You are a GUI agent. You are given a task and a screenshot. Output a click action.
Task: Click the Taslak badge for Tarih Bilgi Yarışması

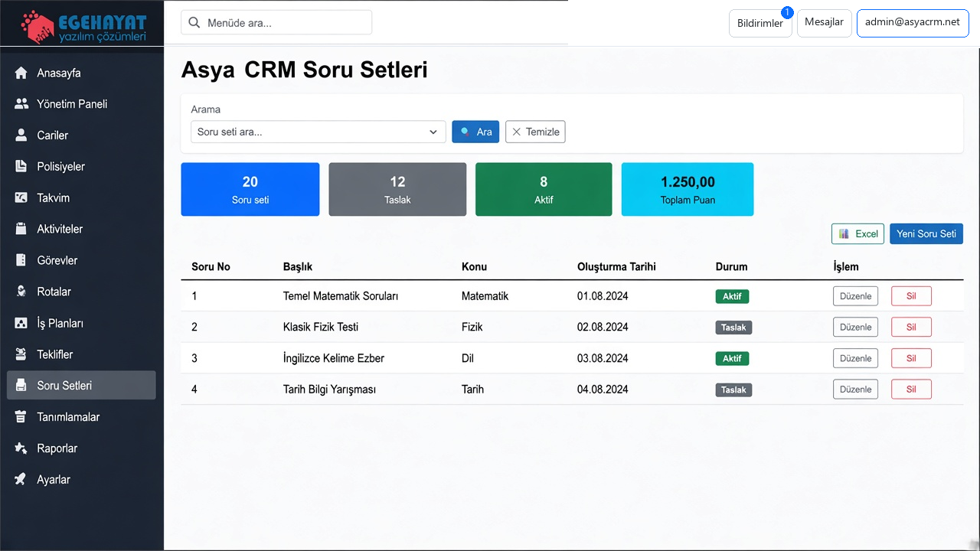(734, 390)
